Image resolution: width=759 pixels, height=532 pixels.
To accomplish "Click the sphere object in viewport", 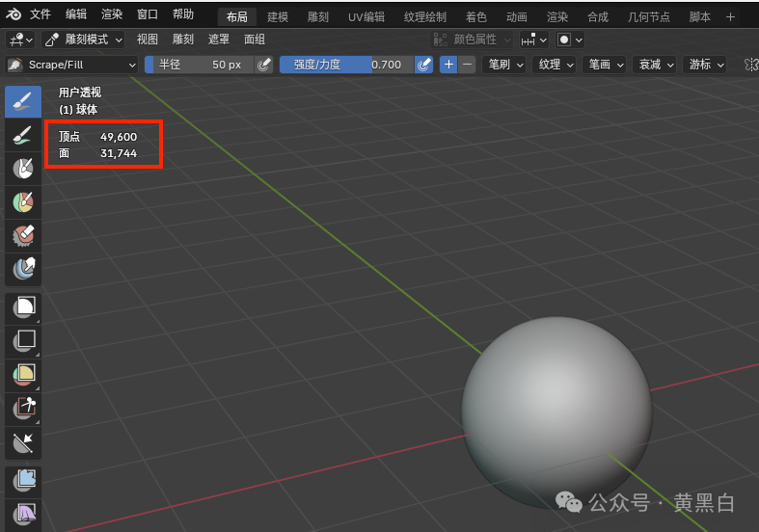I will pyautogui.click(x=556, y=412).
